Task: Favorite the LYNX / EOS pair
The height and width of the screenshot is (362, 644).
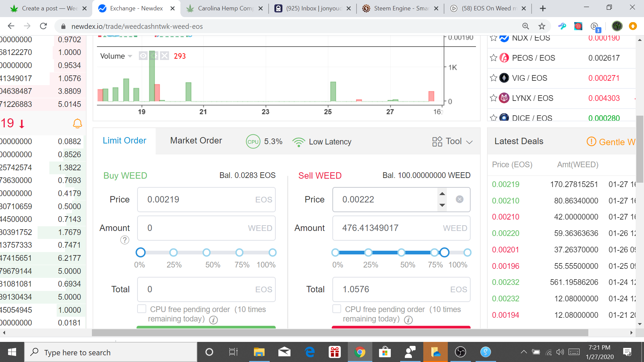Action: (493, 98)
